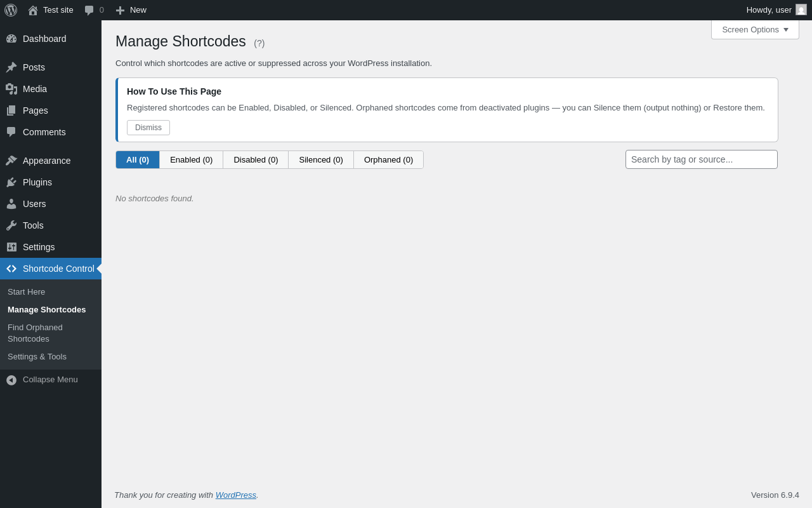Expand the Screen Options dropdown
The width and height of the screenshot is (812, 508).
coord(755,29)
